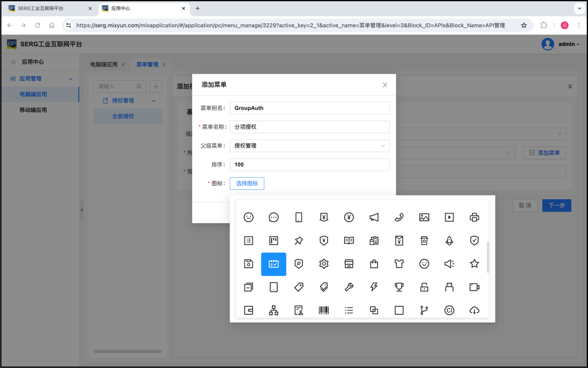588x368 pixels.
Task: Open 移动端应用 in the sidebar
Action: click(33, 110)
